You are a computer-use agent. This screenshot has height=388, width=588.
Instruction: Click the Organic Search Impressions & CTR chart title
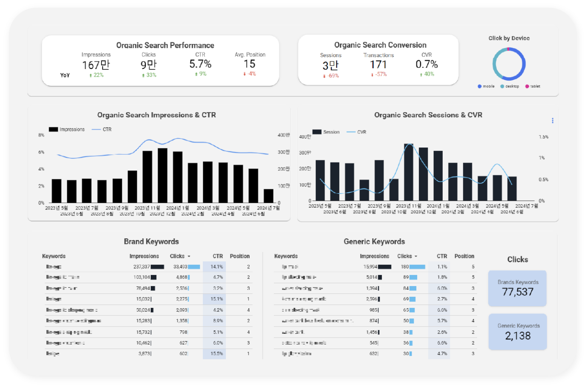click(156, 115)
